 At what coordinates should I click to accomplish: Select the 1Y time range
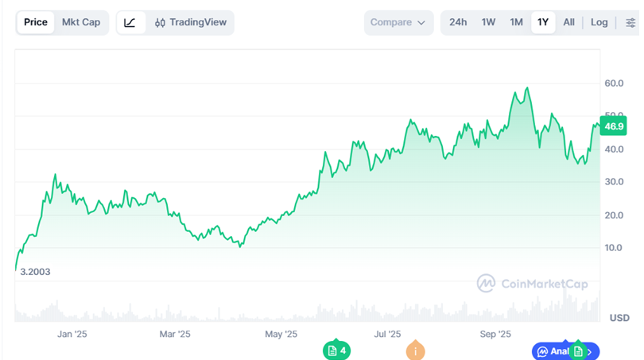(x=543, y=22)
